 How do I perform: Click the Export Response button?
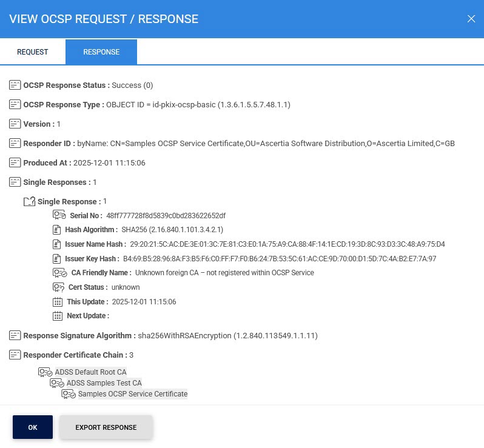pos(106,427)
